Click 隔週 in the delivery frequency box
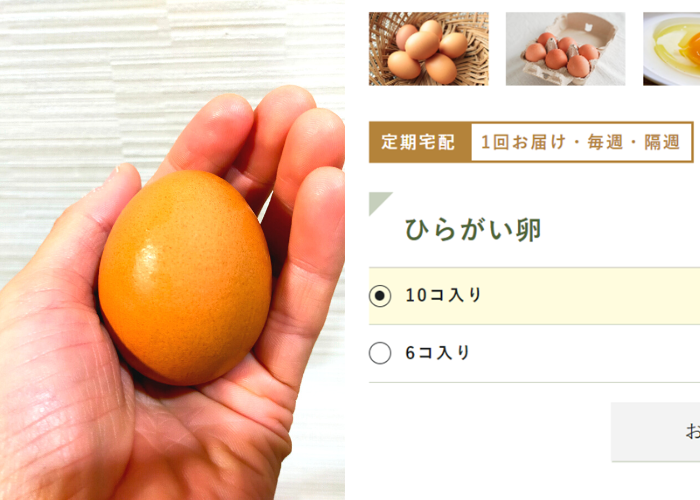The image size is (700, 500). coord(662,142)
